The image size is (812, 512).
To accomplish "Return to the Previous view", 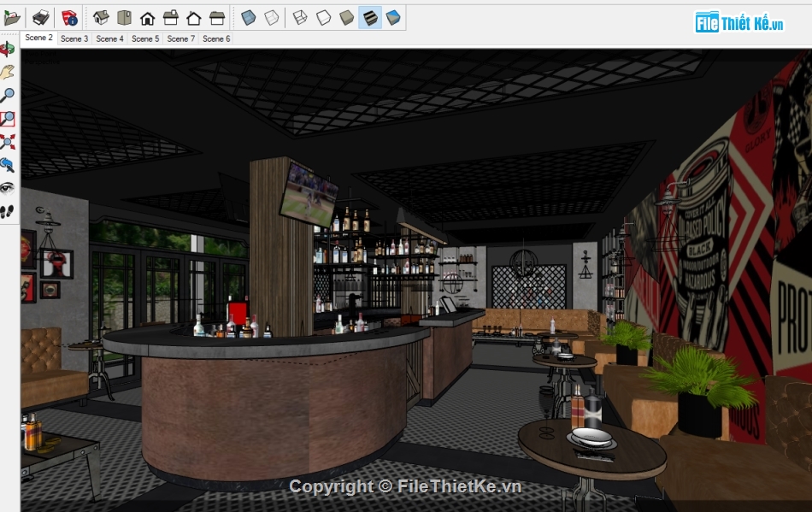I will point(8,165).
